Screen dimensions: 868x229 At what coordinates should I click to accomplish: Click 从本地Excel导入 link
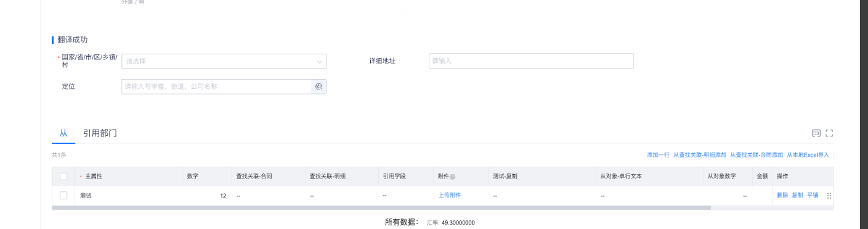(x=808, y=155)
